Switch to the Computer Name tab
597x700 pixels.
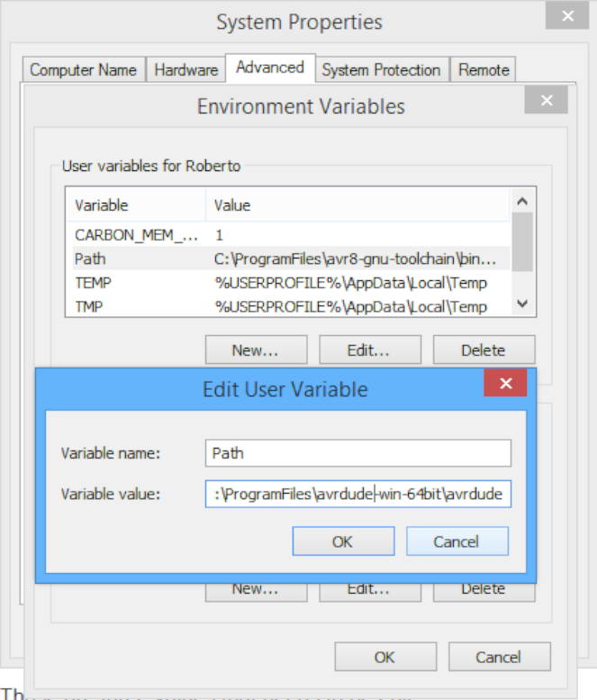(x=83, y=69)
